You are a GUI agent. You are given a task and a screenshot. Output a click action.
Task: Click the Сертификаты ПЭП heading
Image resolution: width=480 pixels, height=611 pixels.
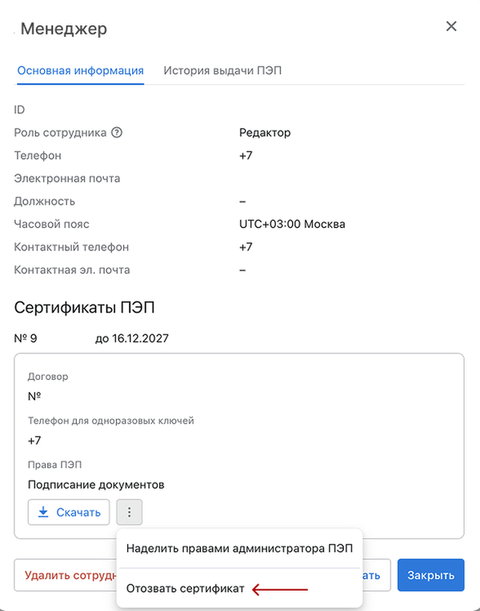click(85, 308)
